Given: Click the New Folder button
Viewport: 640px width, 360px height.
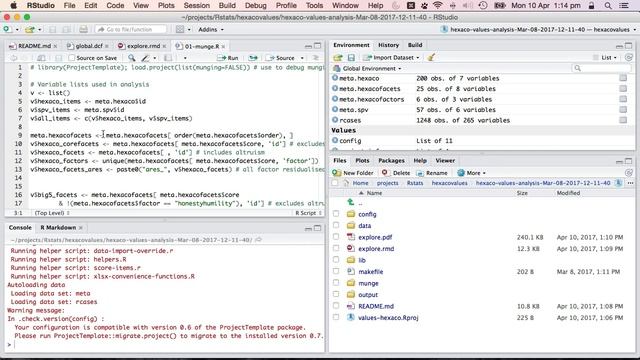Looking at the screenshot, I should pyautogui.click(x=353, y=173).
